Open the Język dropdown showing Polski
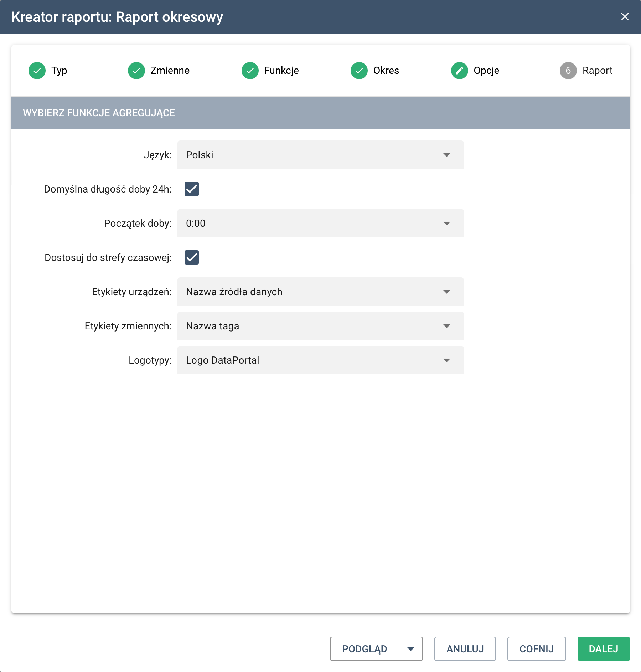 coord(321,155)
